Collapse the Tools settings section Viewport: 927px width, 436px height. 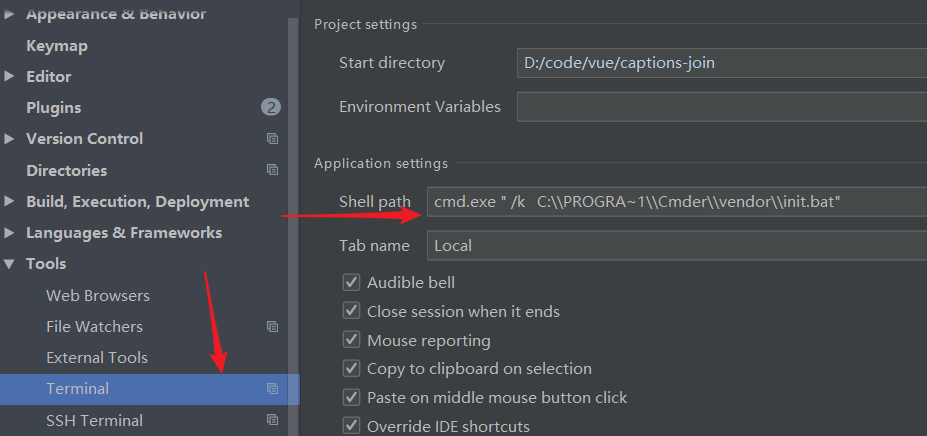pyautogui.click(x=10, y=264)
